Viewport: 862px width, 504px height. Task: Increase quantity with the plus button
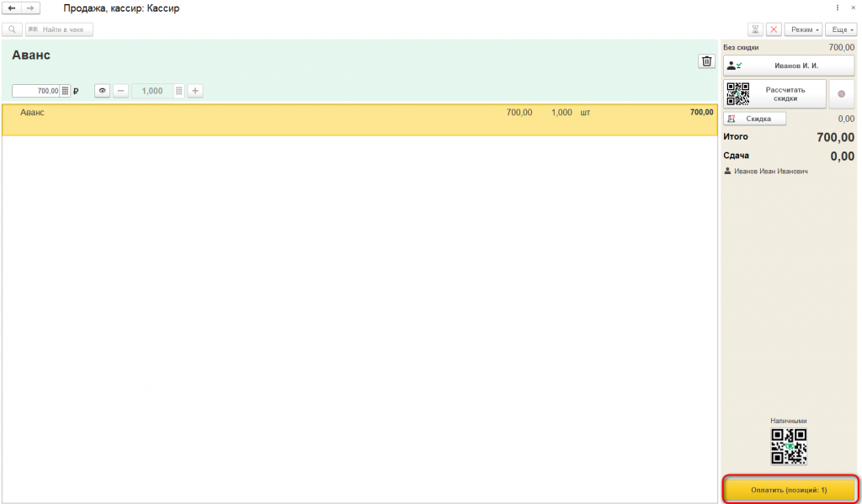[x=195, y=91]
